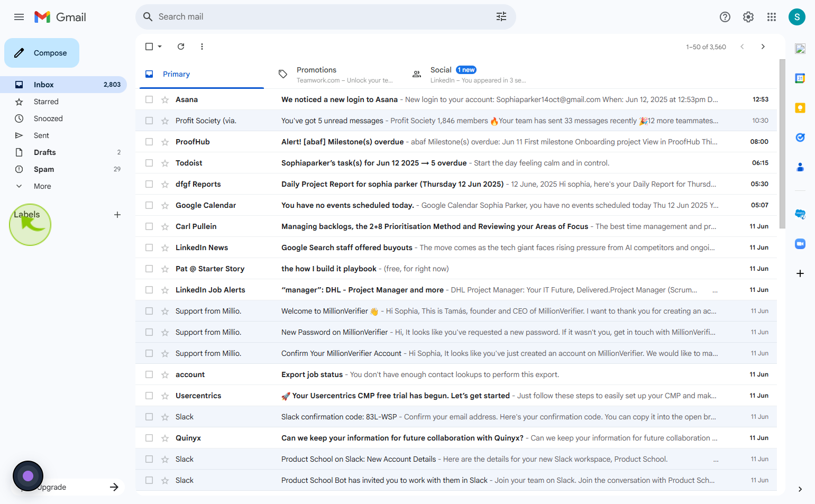Star the Google Calendar email

(x=165, y=205)
